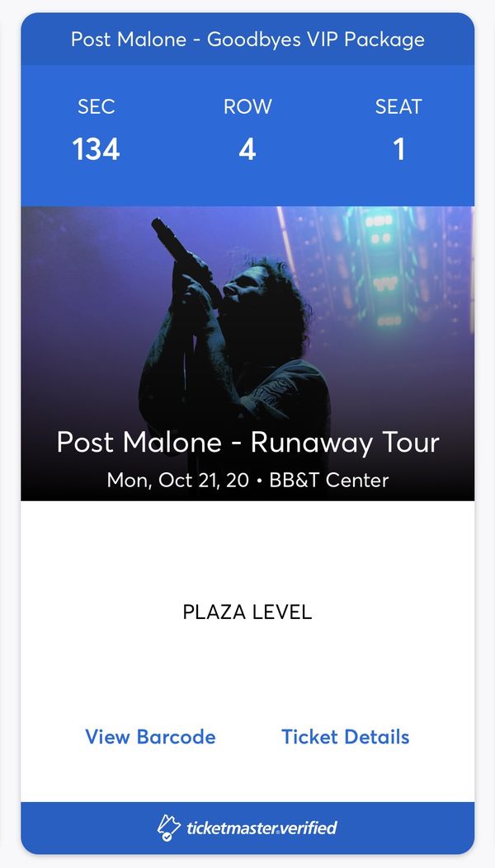Select section number 134
Viewport: 495px width, 868px height.
click(97, 149)
